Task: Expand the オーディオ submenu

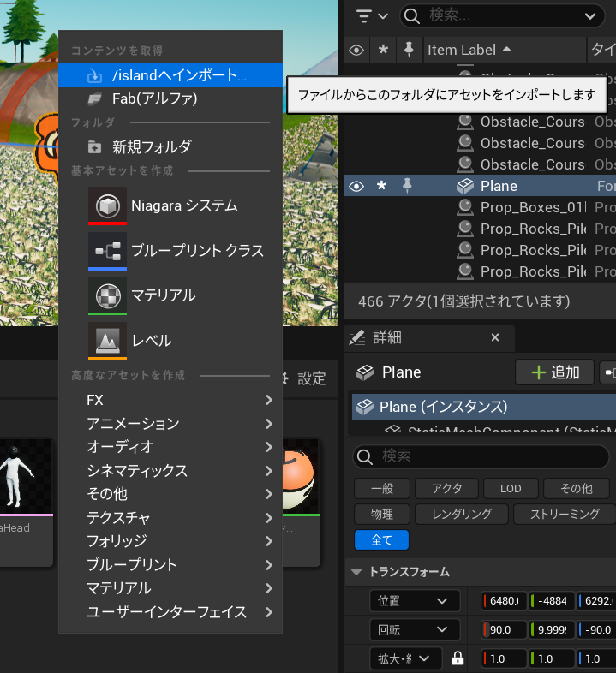Action: (170, 447)
